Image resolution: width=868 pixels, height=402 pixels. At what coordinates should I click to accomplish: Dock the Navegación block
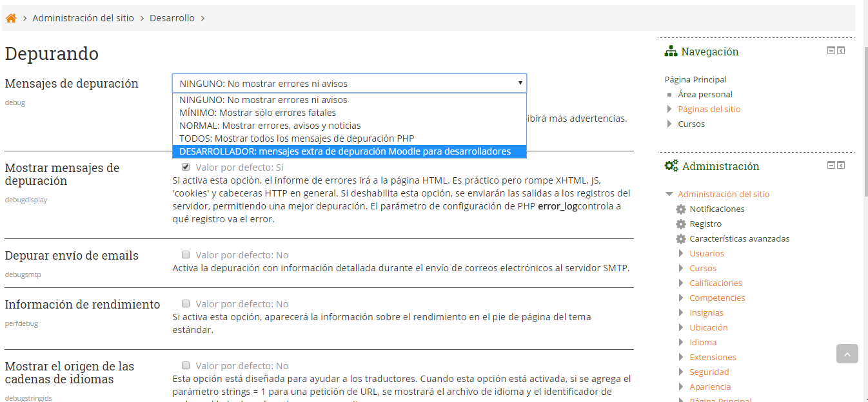click(x=841, y=51)
